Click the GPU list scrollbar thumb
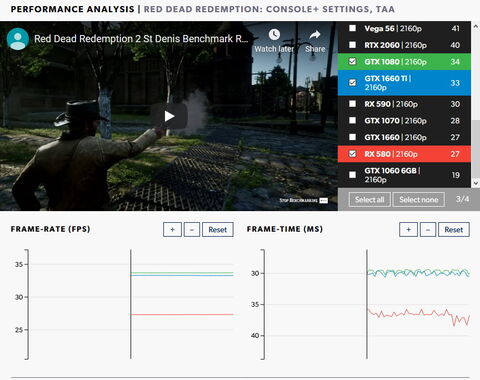 476,149
